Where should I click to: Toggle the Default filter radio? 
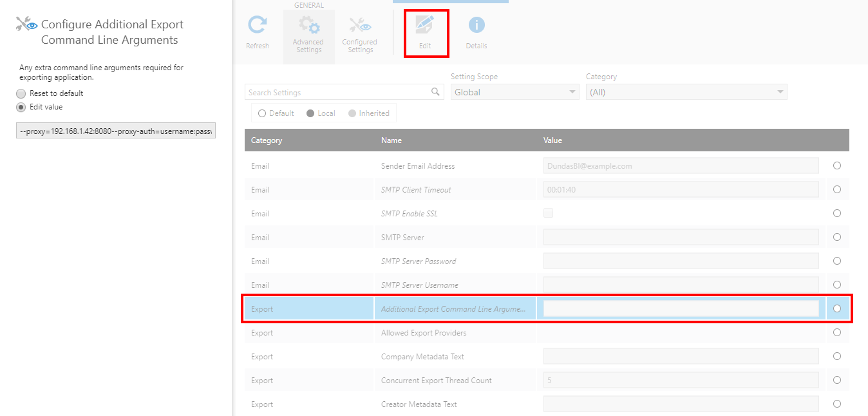[262, 113]
